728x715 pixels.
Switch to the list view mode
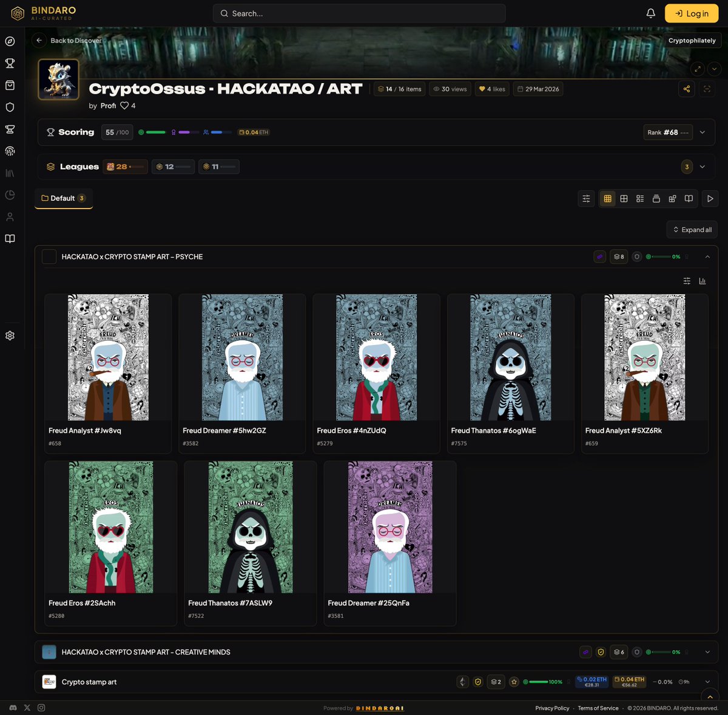click(x=640, y=198)
